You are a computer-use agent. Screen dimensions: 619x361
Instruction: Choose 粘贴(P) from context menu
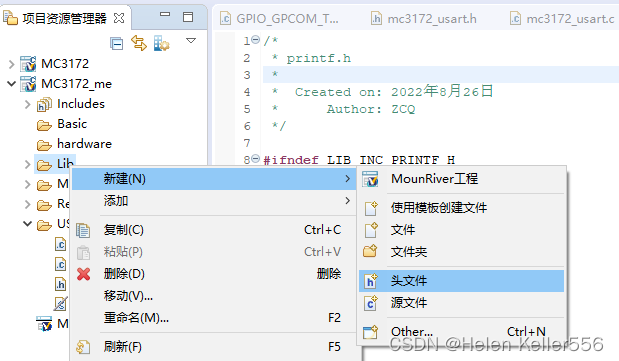214,252
